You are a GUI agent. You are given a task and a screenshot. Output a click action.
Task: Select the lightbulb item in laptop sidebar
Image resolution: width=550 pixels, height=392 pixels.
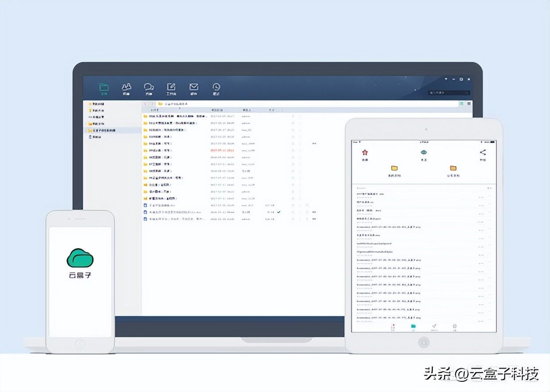97,110
